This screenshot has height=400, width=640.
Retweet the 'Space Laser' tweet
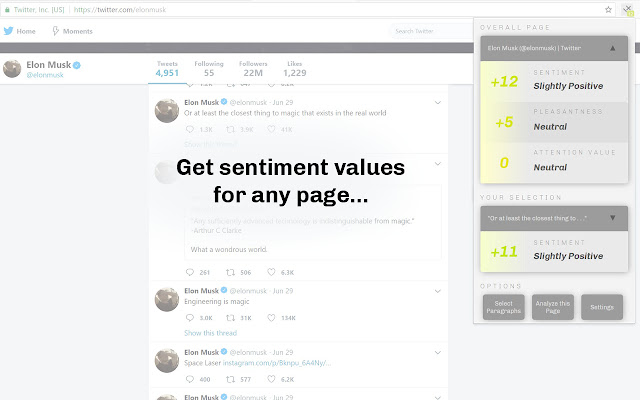pos(230,379)
